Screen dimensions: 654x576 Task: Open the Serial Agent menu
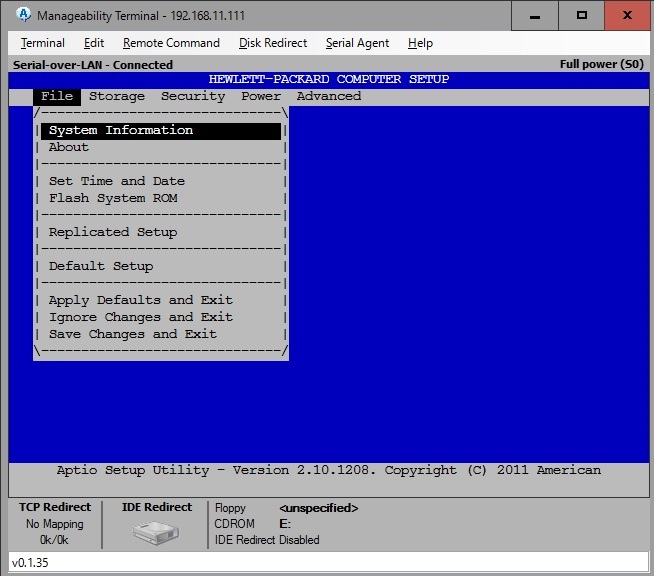click(357, 43)
